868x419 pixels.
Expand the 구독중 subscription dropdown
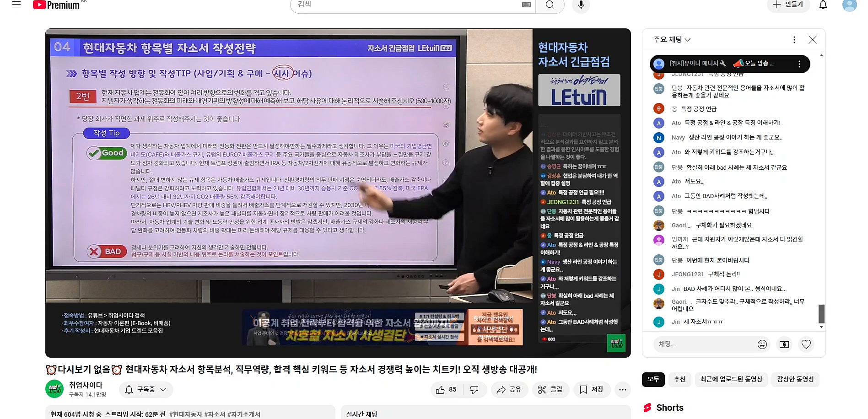tap(146, 389)
